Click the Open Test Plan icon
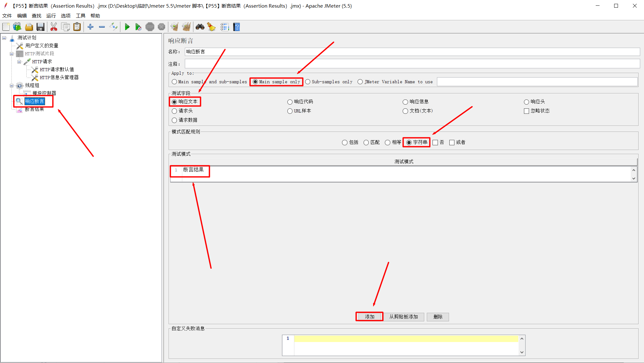The image size is (644, 363). pos(29,27)
